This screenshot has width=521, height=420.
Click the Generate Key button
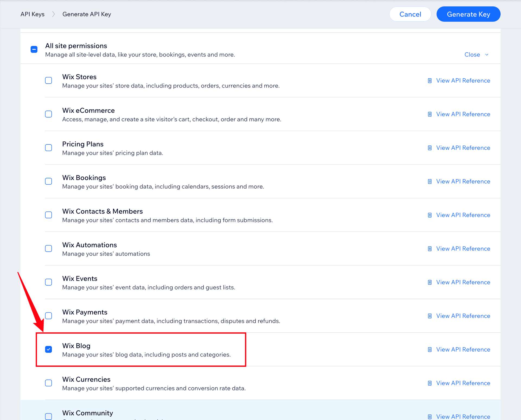(468, 14)
